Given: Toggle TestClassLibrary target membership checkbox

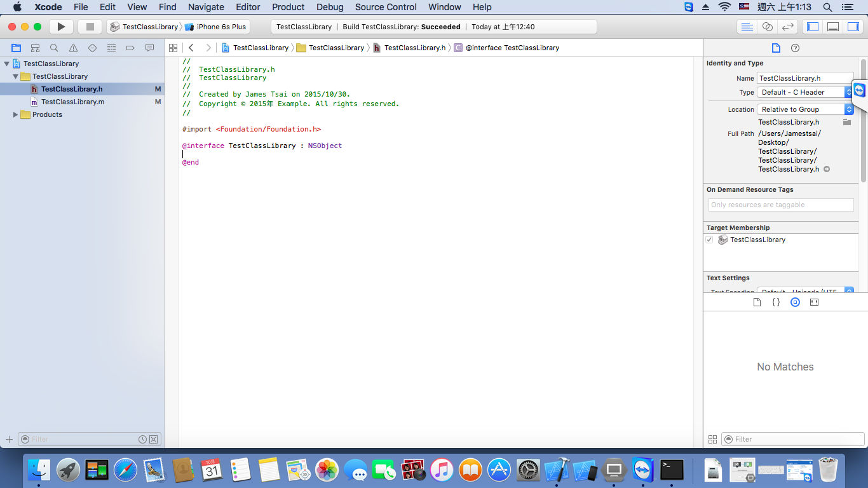Looking at the screenshot, I should pyautogui.click(x=709, y=240).
